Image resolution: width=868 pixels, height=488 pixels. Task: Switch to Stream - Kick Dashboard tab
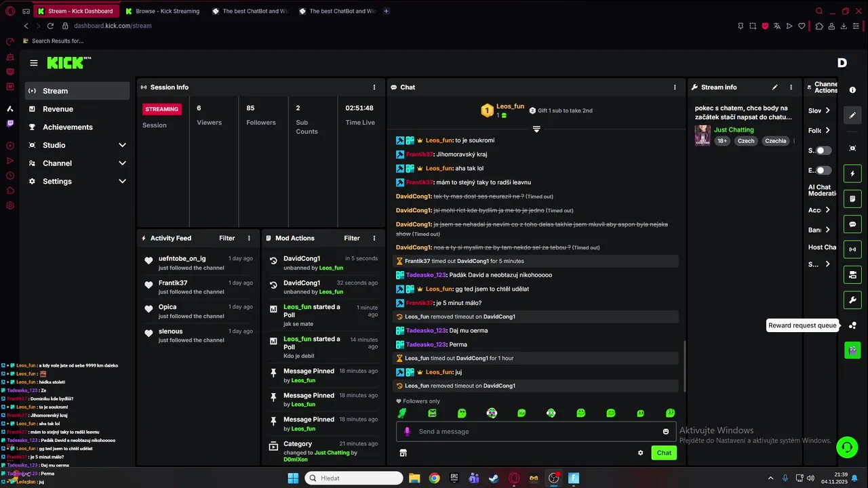[75, 11]
